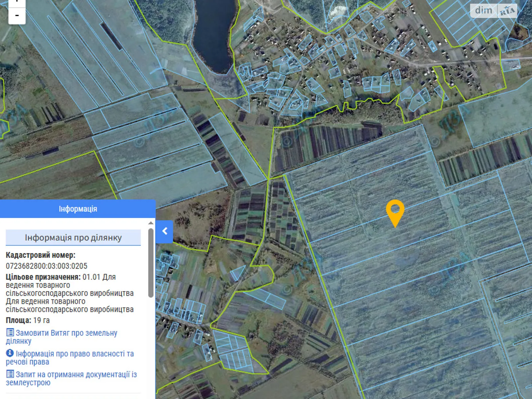Click the orange location pin marker
532x399 pixels.
click(x=395, y=212)
